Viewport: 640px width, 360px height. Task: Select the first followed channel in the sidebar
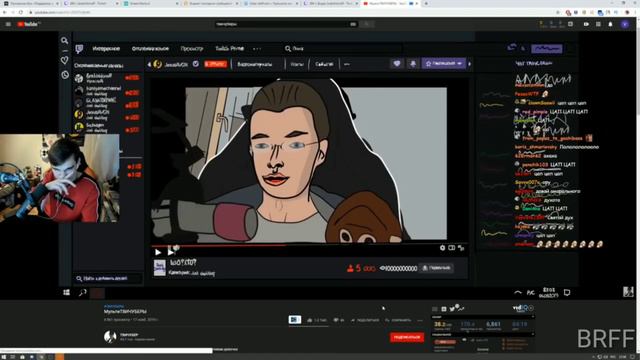tap(108, 78)
